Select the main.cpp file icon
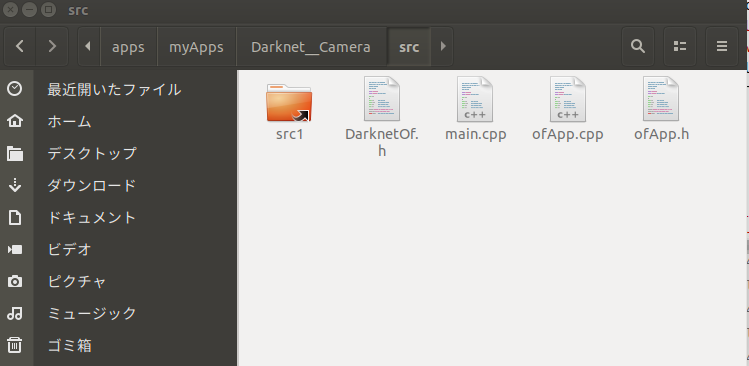Image resolution: width=749 pixels, height=366 pixels. pos(475,98)
